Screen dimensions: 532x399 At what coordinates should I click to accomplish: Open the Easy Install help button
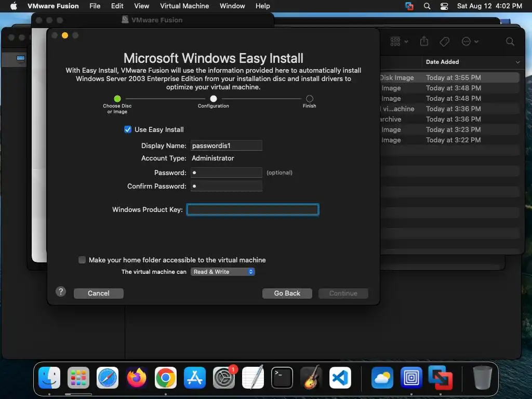tap(61, 291)
